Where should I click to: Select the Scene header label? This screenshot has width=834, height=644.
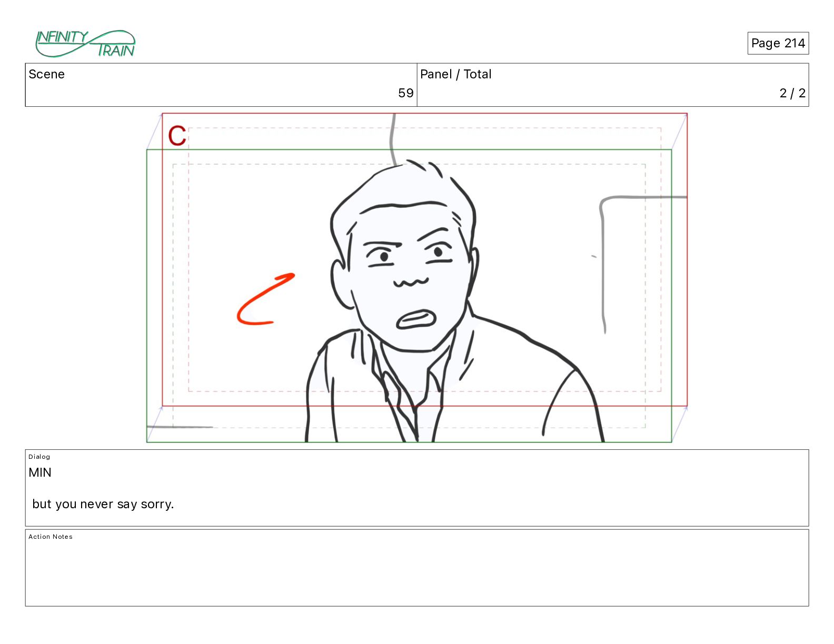pos(46,74)
